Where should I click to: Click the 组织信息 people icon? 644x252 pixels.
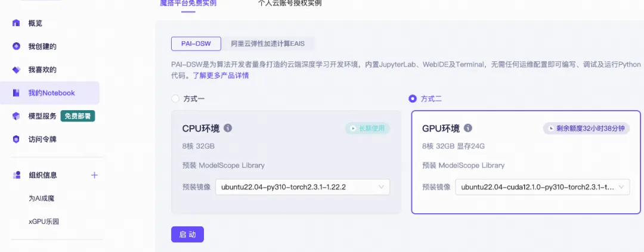click(17, 175)
